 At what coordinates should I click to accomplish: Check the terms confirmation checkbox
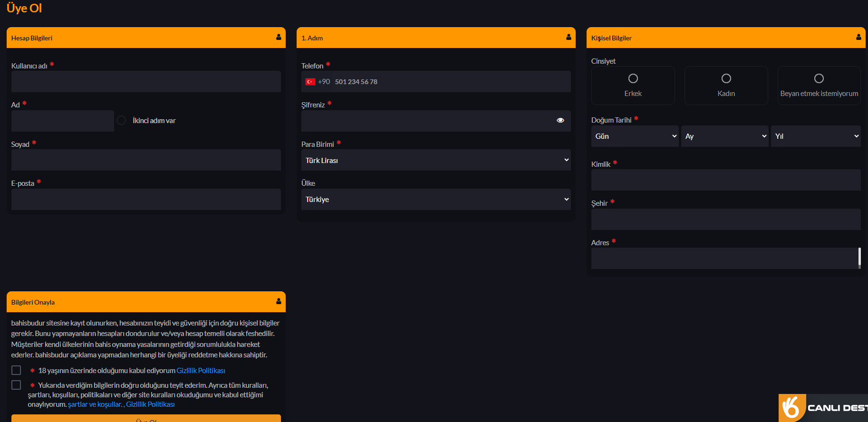[x=16, y=385]
